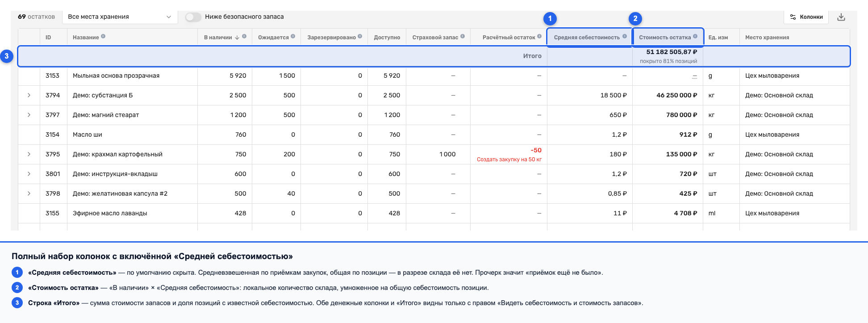
Task: Click info icon beside Расчётный остаток header
Action: pos(539,37)
